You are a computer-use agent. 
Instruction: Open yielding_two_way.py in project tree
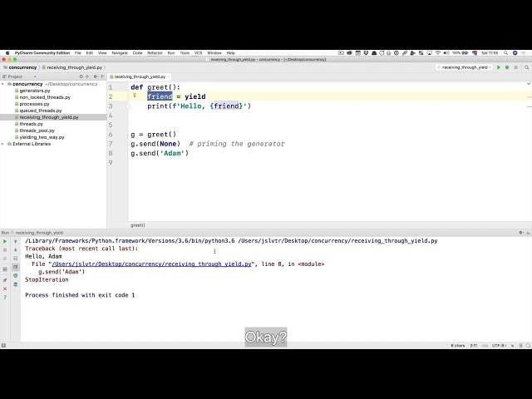coord(42,137)
